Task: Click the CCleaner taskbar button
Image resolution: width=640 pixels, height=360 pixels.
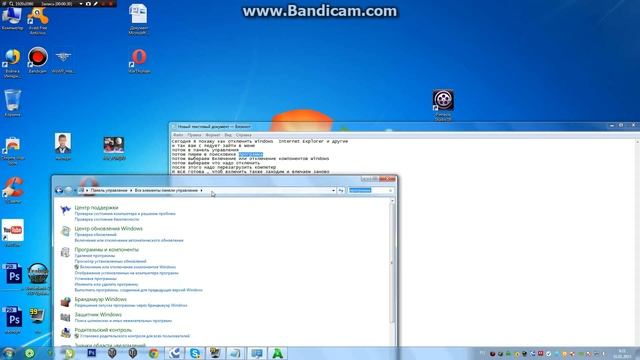Action: point(175,353)
